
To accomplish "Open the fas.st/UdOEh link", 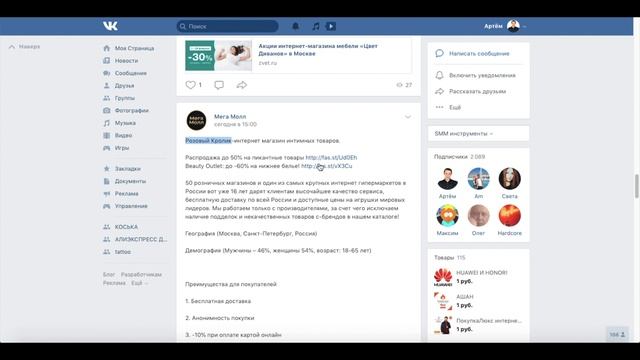I will (331, 157).
